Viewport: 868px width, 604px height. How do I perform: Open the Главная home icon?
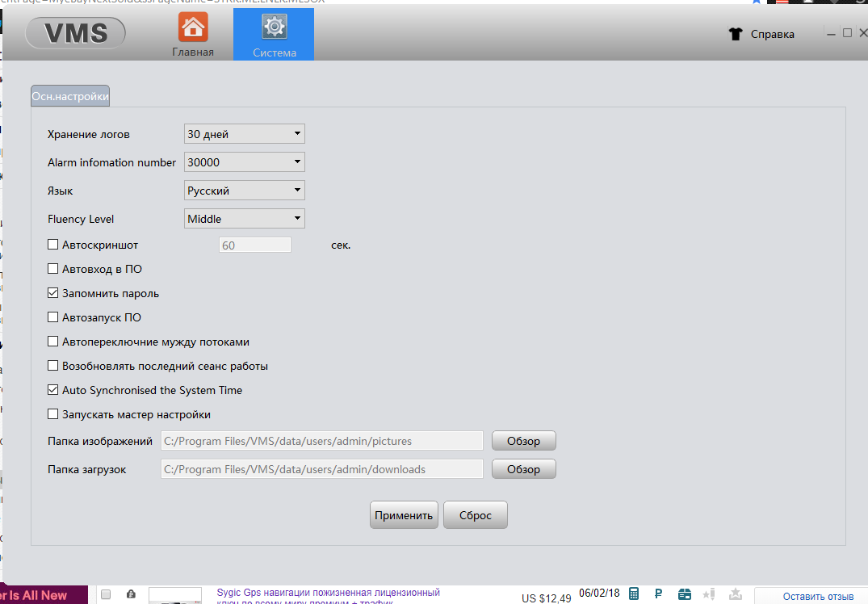tap(192, 27)
